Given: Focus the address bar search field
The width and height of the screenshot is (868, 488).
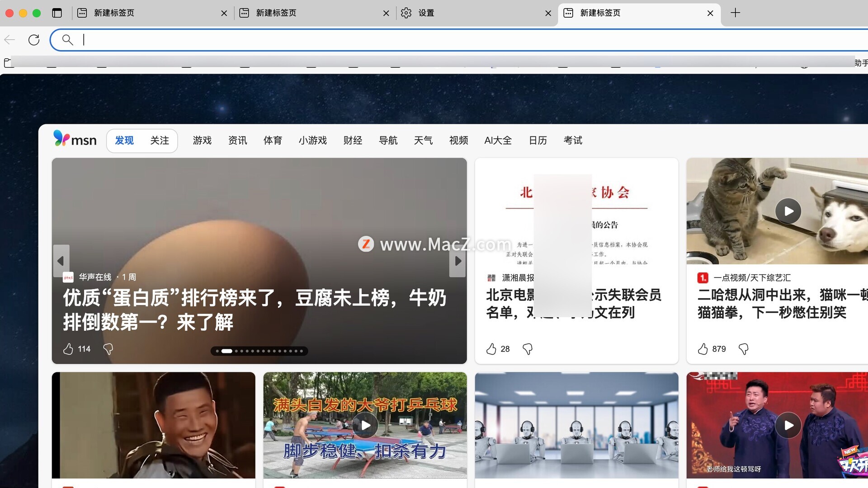Looking at the screenshot, I should click(452, 40).
